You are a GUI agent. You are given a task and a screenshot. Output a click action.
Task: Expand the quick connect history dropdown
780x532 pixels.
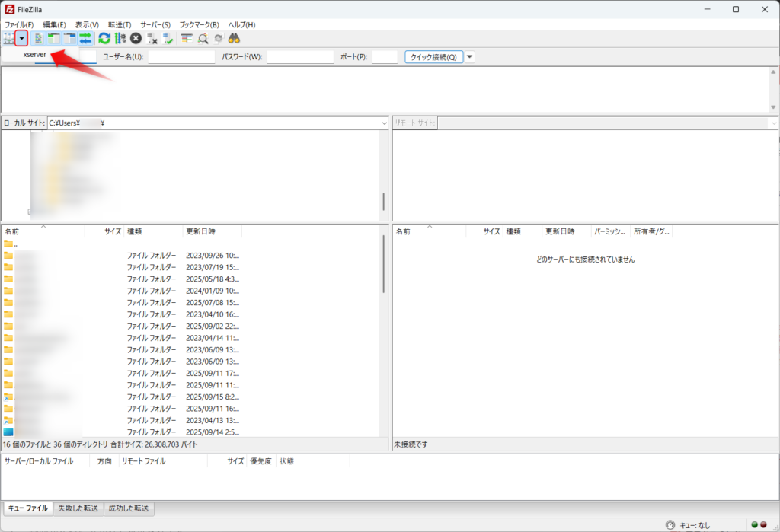click(470, 57)
